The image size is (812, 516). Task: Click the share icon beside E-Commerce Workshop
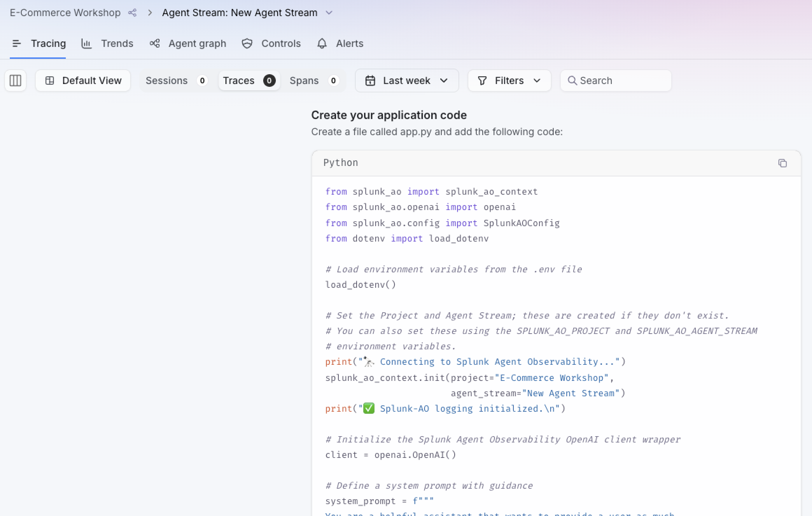point(132,13)
